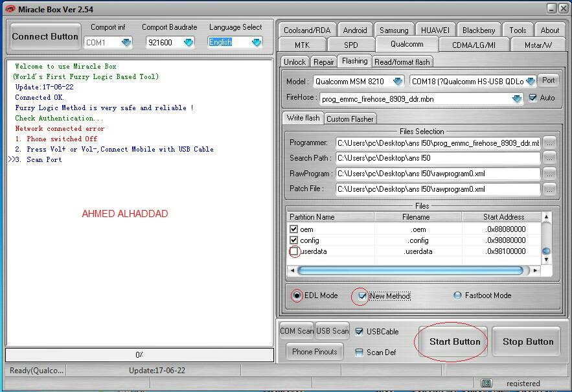Switch to the SPD tab
The height and width of the screenshot is (392, 572).
pyautogui.click(x=351, y=45)
